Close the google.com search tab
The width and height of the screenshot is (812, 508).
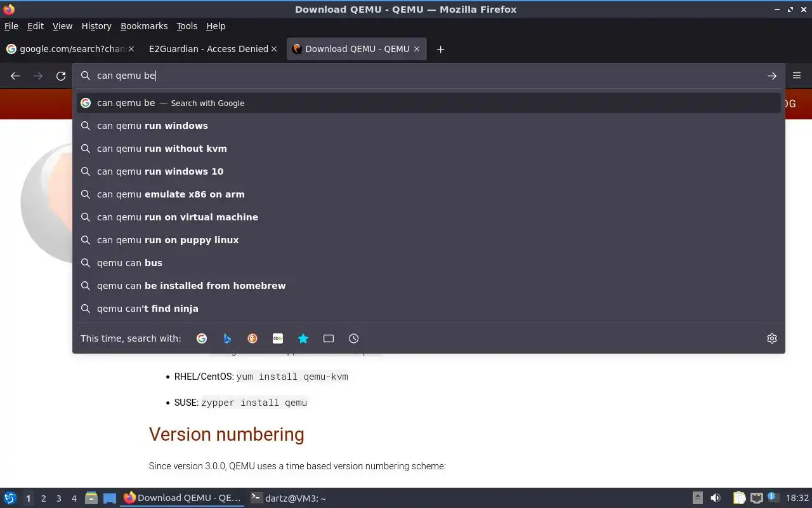[131, 49]
